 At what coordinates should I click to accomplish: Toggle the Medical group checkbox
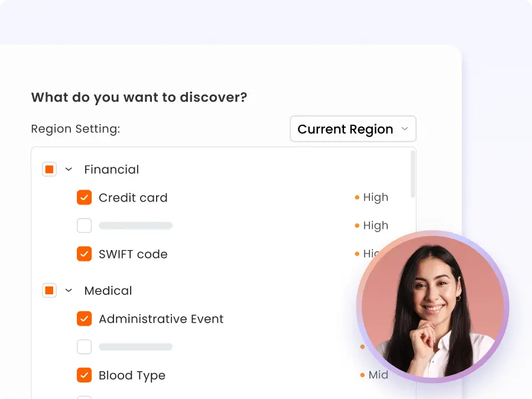49,290
